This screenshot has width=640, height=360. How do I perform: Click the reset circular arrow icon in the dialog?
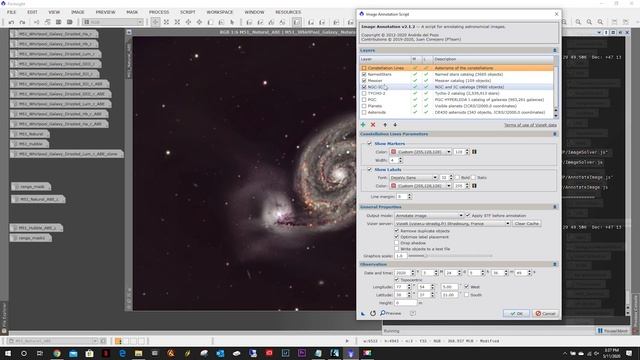tap(373, 313)
